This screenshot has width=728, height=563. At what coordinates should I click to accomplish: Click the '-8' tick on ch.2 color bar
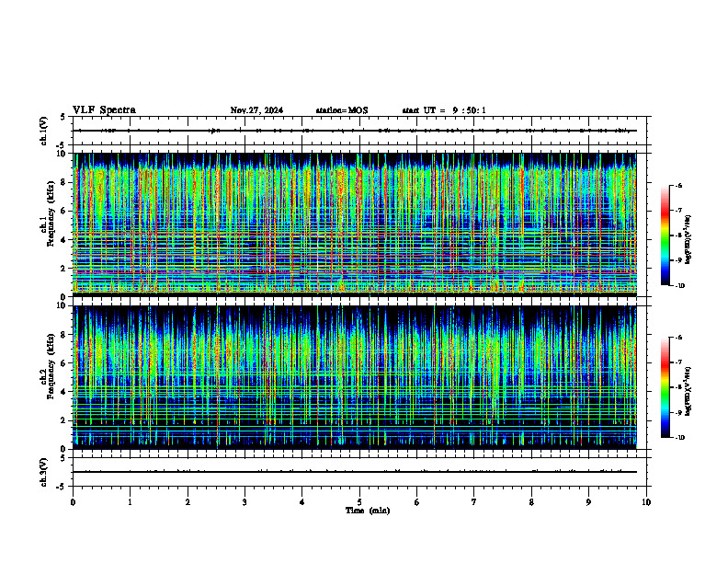(679, 387)
